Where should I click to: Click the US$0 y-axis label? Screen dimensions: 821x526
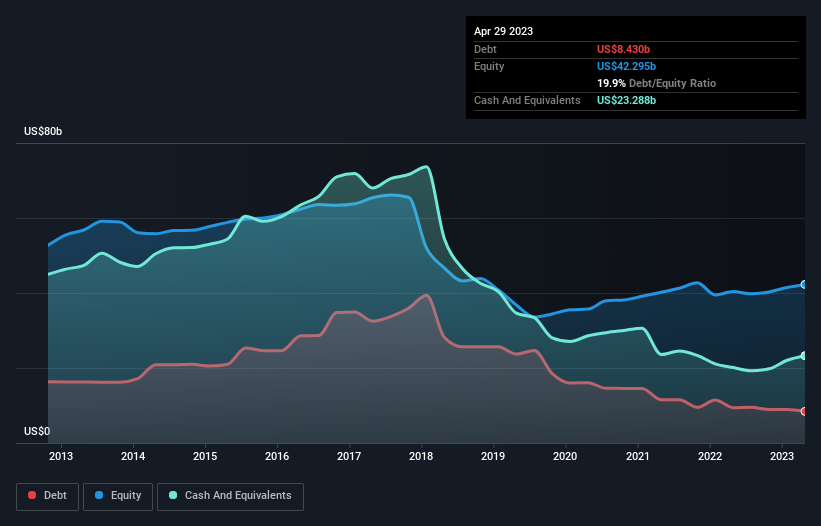(x=37, y=431)
